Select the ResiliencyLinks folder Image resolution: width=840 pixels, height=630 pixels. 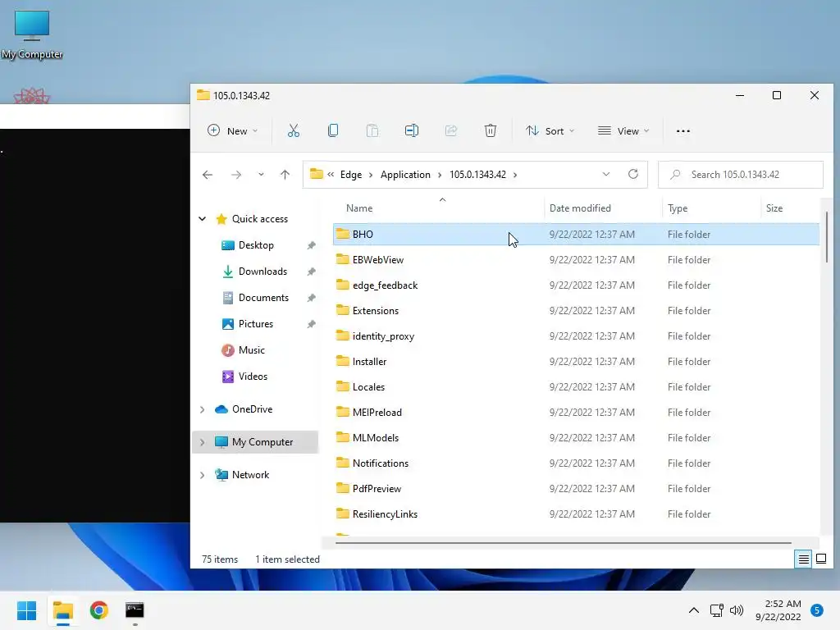click(576, 514)
